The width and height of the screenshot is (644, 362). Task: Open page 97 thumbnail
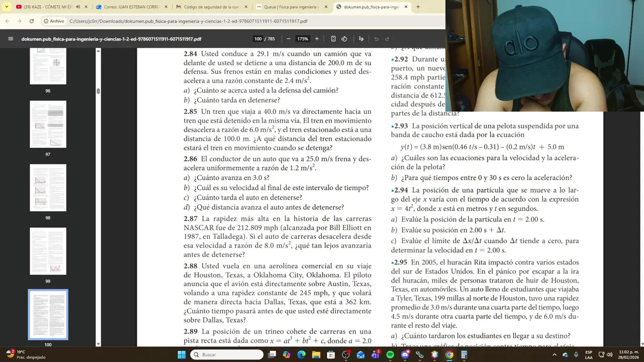tap(48, 124)
